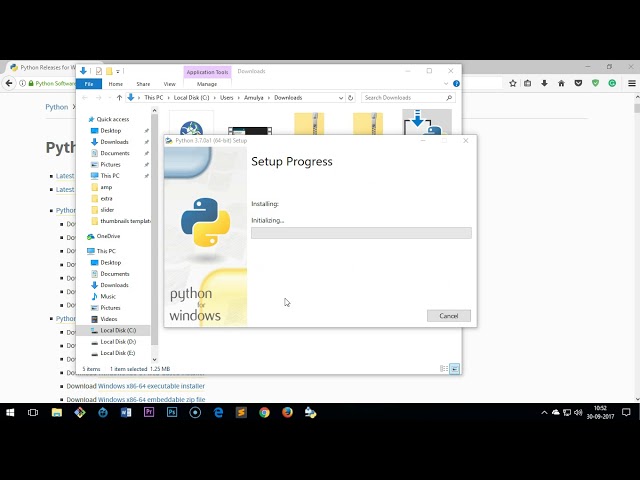Open Sublime Text from the taskbar
Viewport: 640px width, 480px height.
(x=241, y=413)
